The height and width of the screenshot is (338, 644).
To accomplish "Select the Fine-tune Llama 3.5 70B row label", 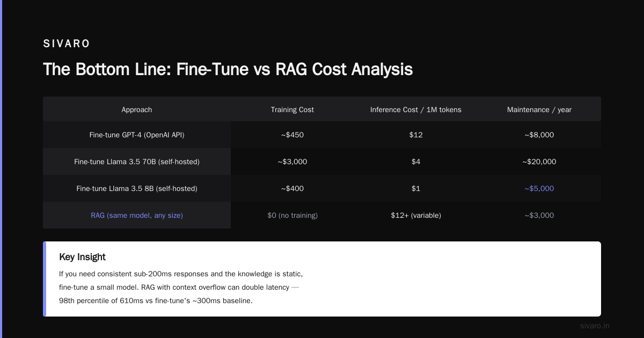I will tap(137, 162).
